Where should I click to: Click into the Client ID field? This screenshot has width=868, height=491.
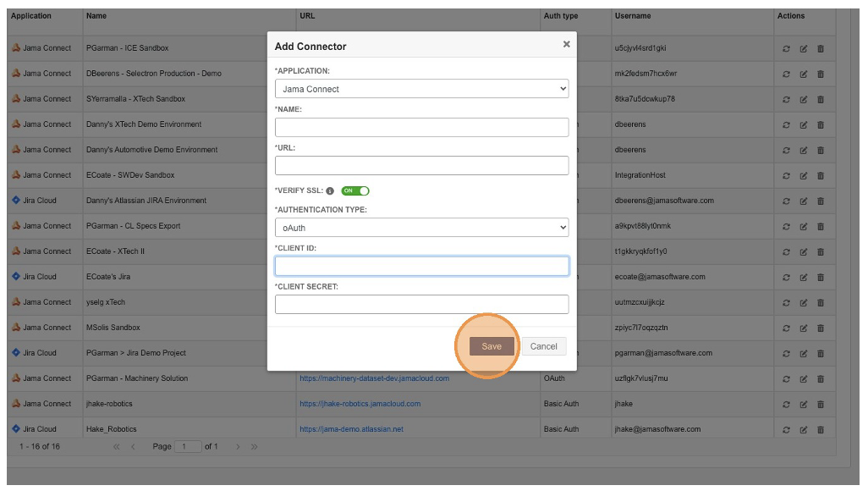click(x=422, y=266)
